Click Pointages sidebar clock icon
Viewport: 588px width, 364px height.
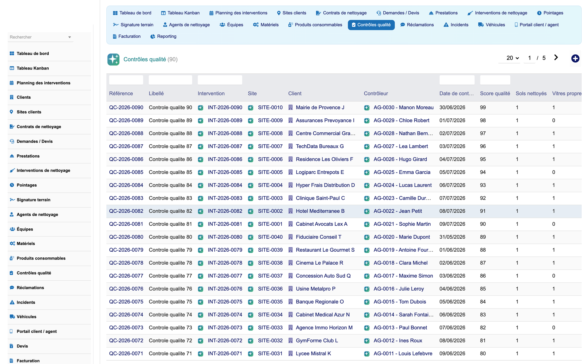(12, 185)
